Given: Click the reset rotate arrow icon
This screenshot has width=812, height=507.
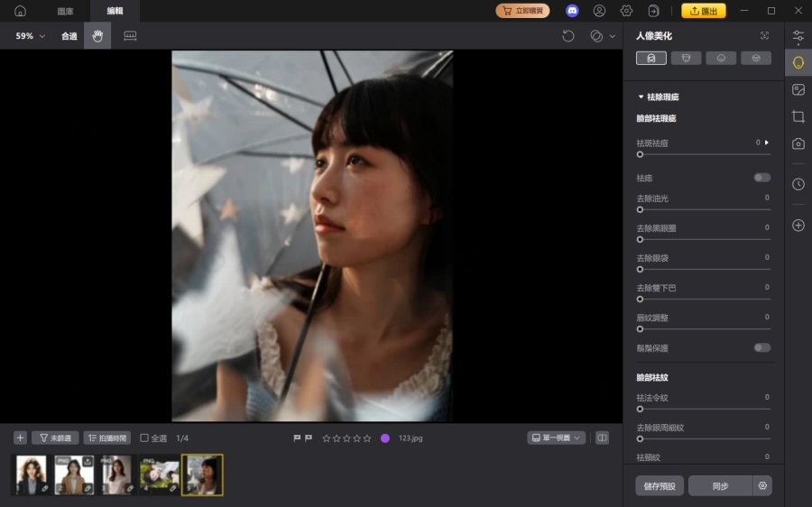Looking at the screenshot, I should click(x=568, y=36).
